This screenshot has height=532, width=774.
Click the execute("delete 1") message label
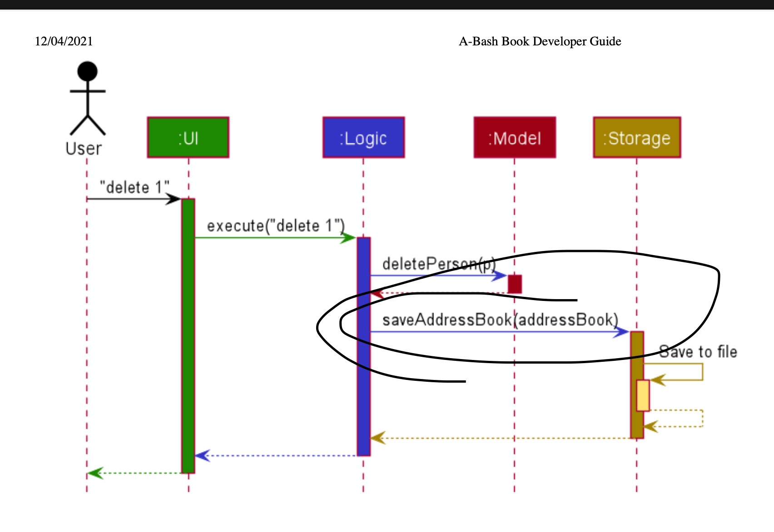coord(276,226)
